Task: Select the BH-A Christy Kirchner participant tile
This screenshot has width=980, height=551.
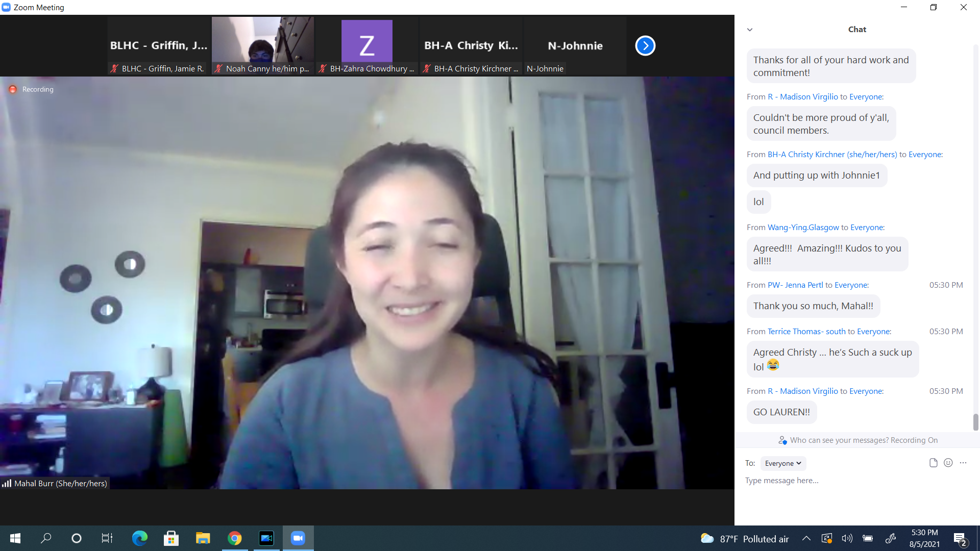Action: [471, 46]
